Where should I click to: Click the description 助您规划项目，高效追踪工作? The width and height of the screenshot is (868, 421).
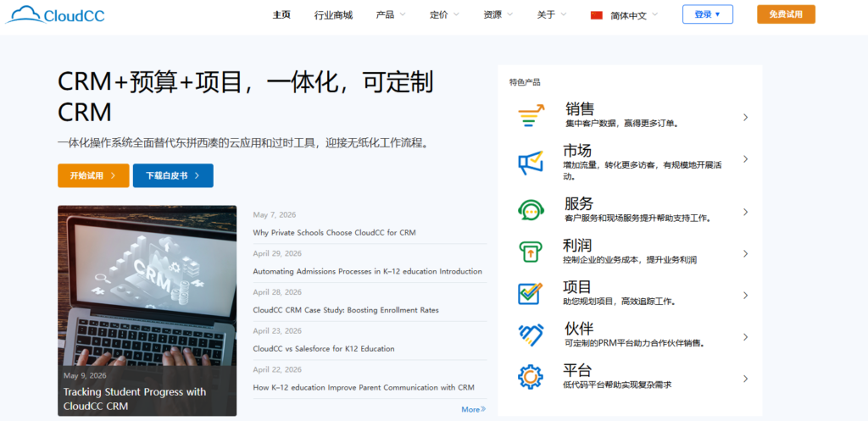(x=620, y=302)
